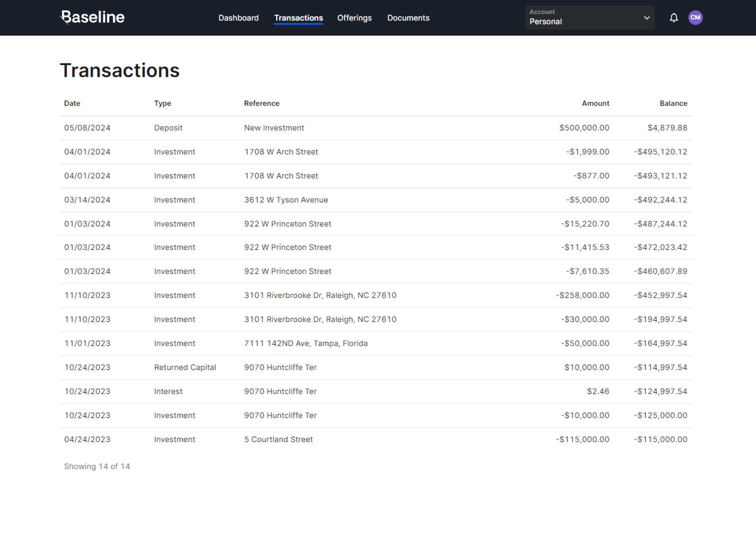Click the Date column header

(72, 103)
